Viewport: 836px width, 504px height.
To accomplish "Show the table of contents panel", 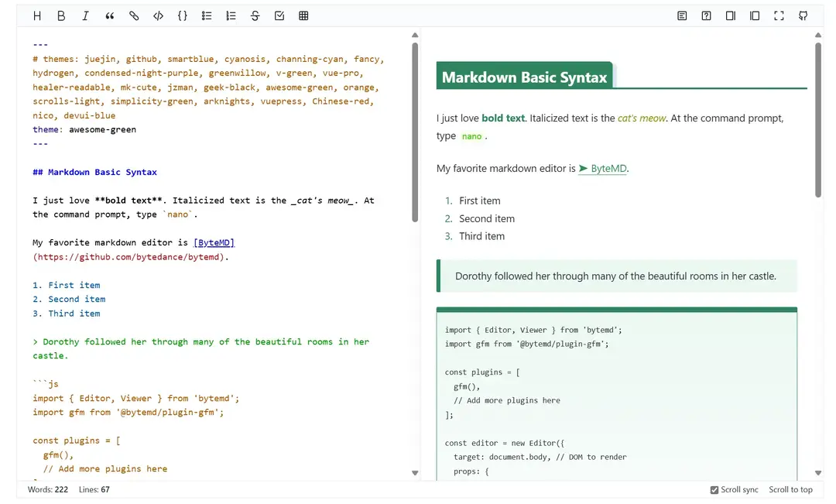I will click(x=682, y=15).
